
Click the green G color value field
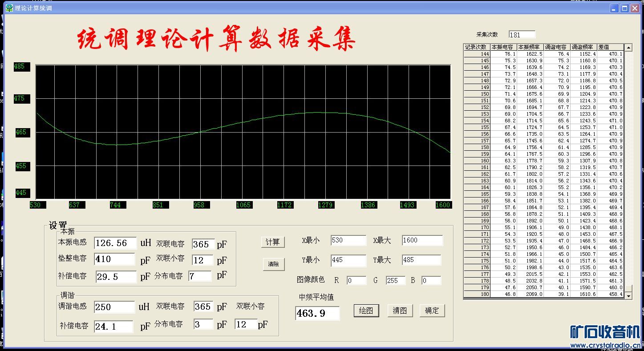pyautogui.click(x=395, y=281)
